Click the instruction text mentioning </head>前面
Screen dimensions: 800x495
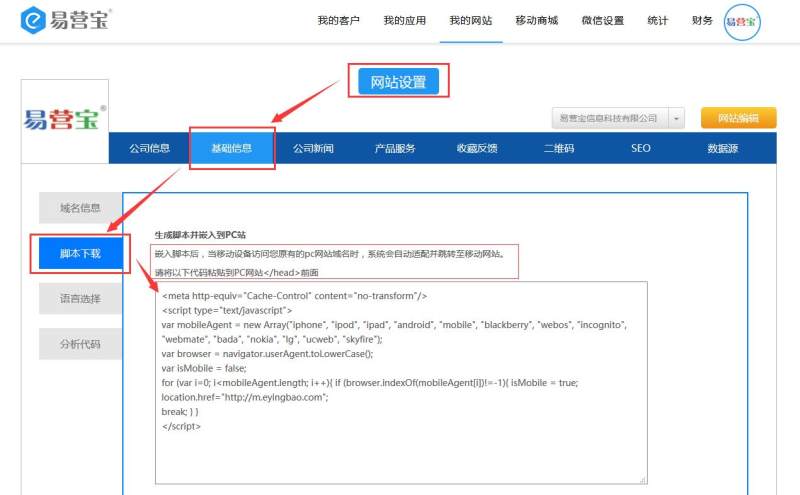coord(236,273)
